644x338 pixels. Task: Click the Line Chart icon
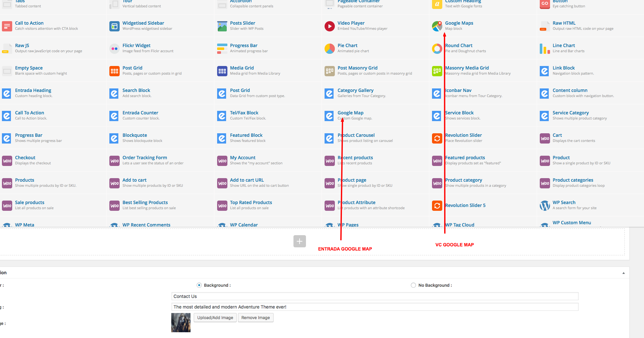coord(545,48)
